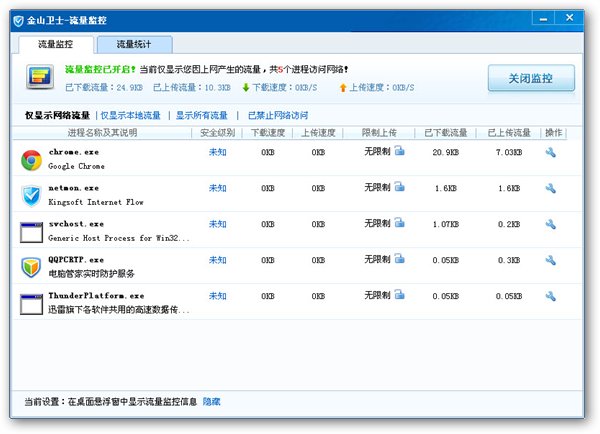This screenshot has height=434, width=600.
Task: Open upload limit lock for svchost.exe
Action: 399,223
